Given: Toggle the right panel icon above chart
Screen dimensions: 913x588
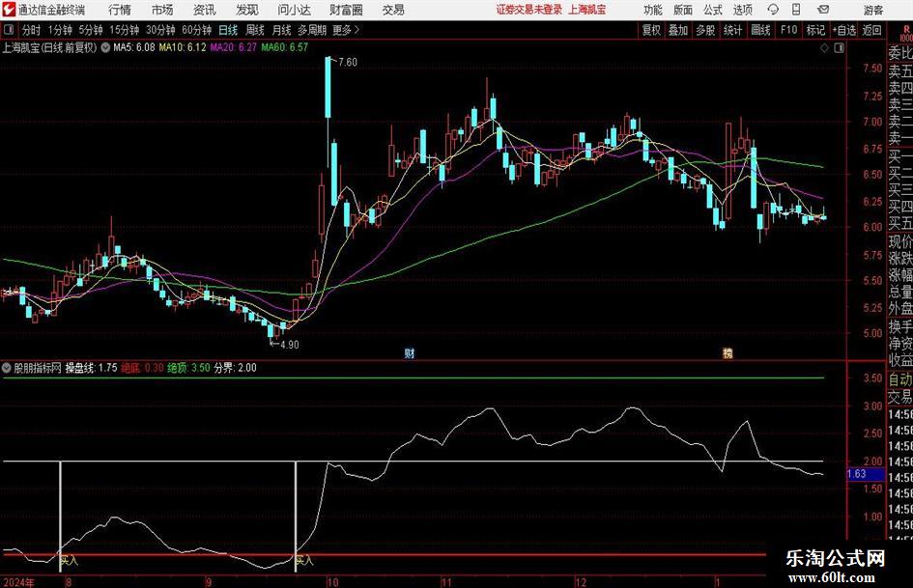Looking at the screenshot, I should click(839, 48).
